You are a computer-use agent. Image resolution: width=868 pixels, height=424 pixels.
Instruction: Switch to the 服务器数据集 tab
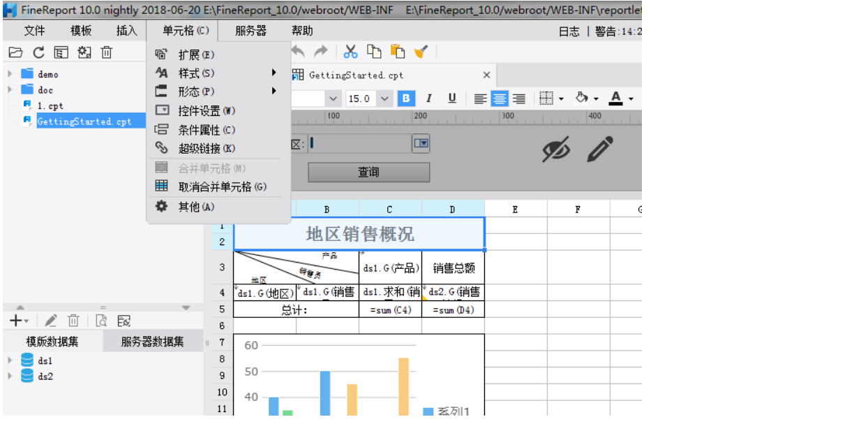tap(153, 342)
